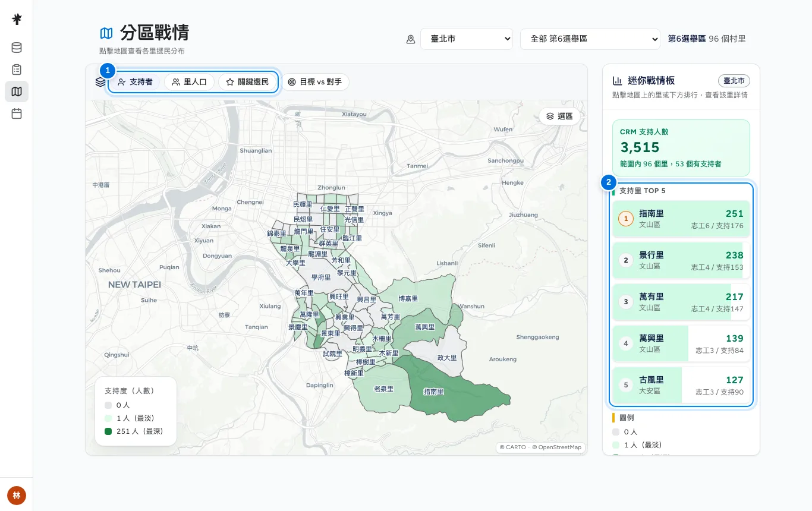Click the 第6選舉區 96 個村里 summary text

[707, 39]
